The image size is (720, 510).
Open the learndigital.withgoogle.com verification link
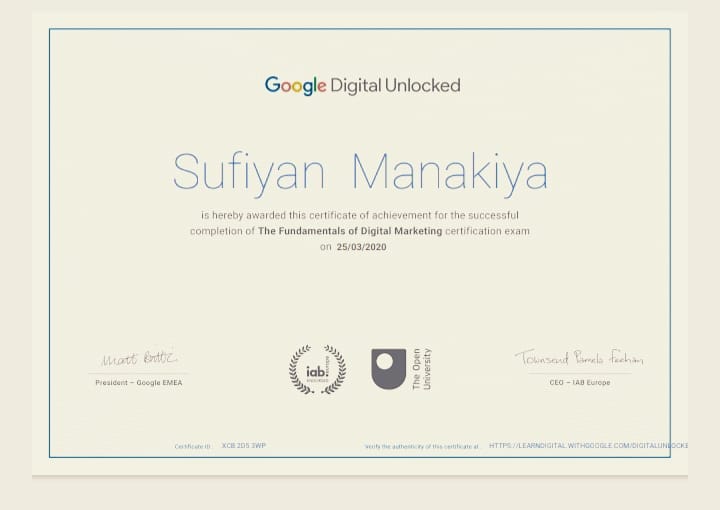pos(588,446)
